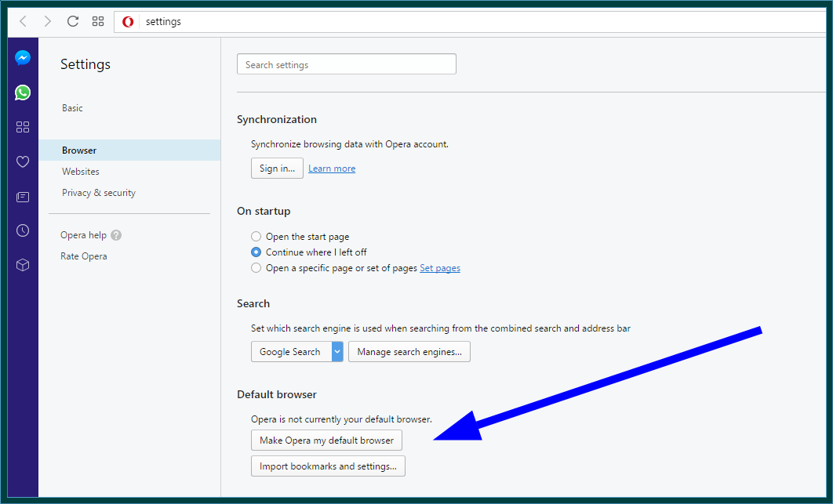Open the Browser settings section
833x504 pixels.
tap(129, 150)
